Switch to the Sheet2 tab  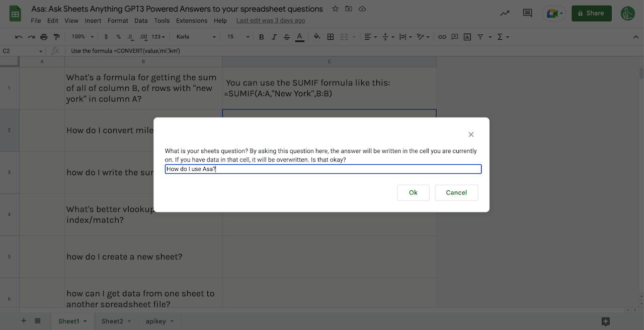(116, 321)
